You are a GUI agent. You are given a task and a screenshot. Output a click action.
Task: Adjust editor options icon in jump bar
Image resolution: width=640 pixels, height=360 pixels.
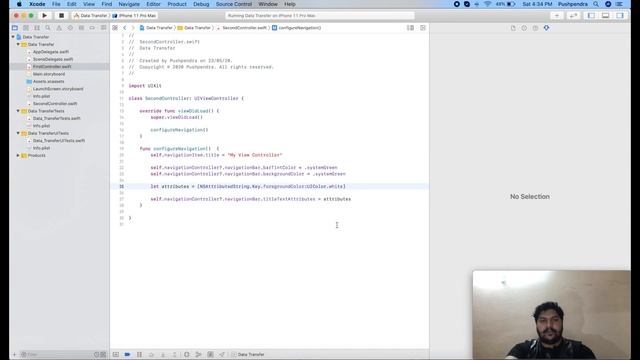pyautogui.click(x=410, y=28)
